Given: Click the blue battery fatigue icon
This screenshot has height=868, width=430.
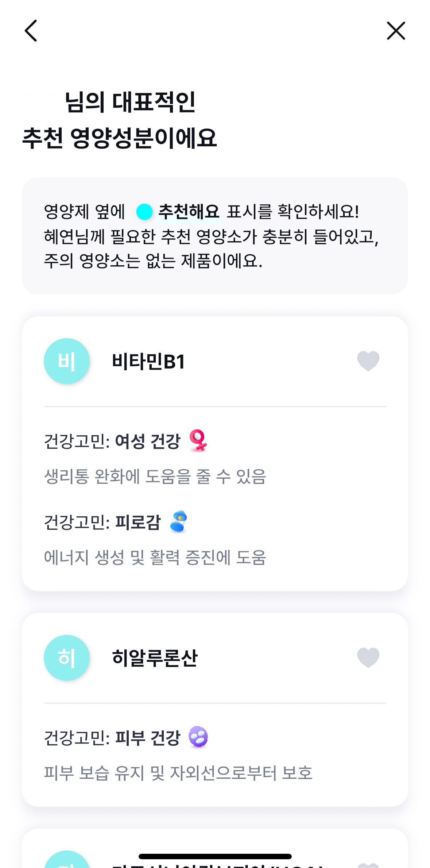Looking at the screenshot, I should pyautogui.click(x=178, y=521).
